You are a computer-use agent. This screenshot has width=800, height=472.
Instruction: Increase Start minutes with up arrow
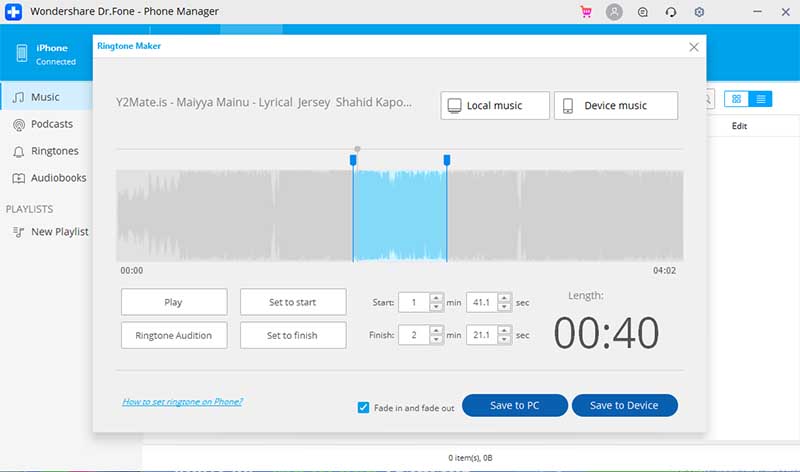(x=436, y=297)
